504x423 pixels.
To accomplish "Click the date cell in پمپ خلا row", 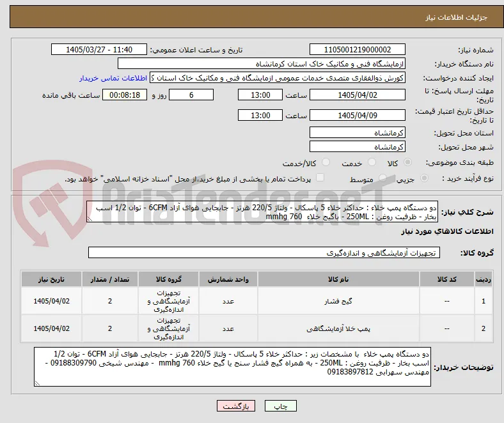I will tap(51, 328).
